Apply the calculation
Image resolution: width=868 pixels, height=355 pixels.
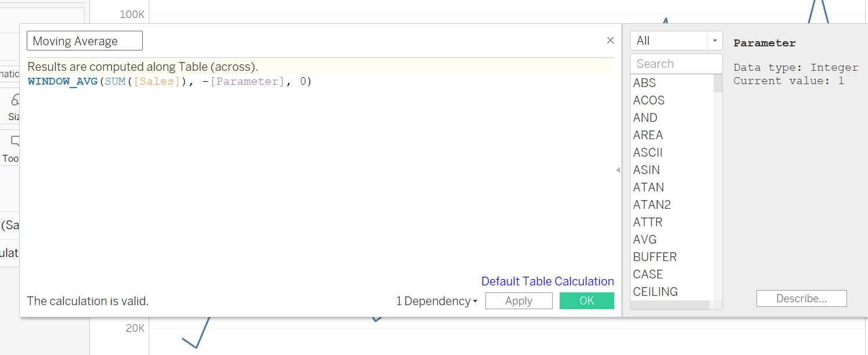click(x=519, y=301)
